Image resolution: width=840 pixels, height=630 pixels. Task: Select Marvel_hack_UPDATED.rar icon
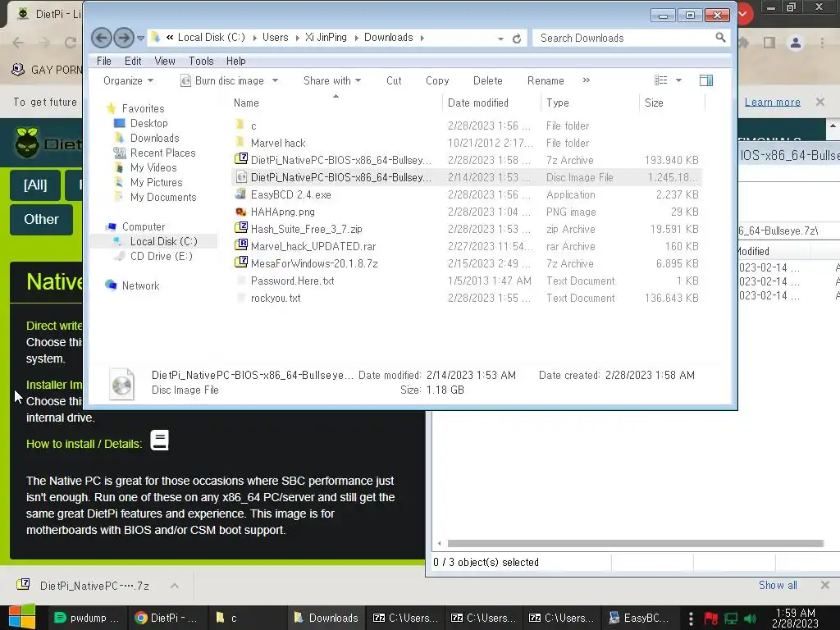pos(241,246)
